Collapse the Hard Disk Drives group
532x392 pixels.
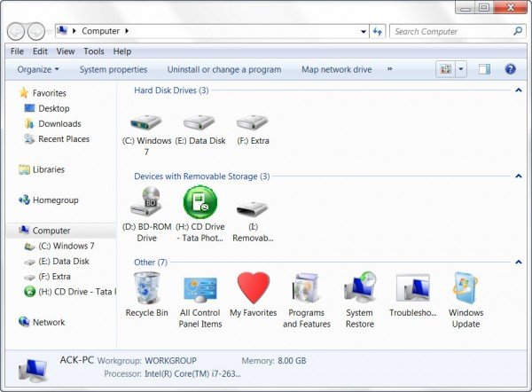coord(518,90)
